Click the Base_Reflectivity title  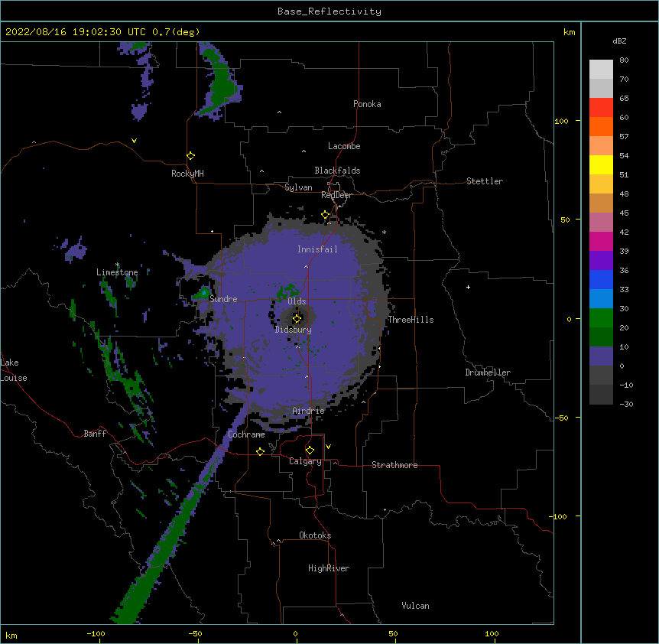(x=329, y=11)
